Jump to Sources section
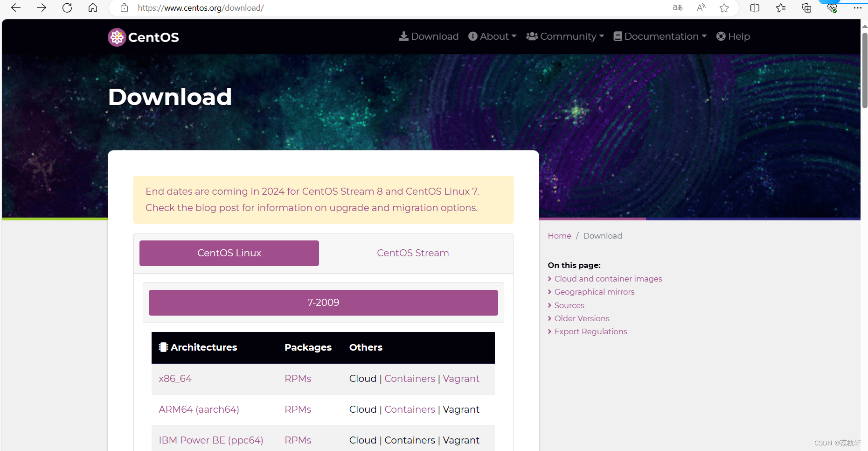 (x=569, y=305)
